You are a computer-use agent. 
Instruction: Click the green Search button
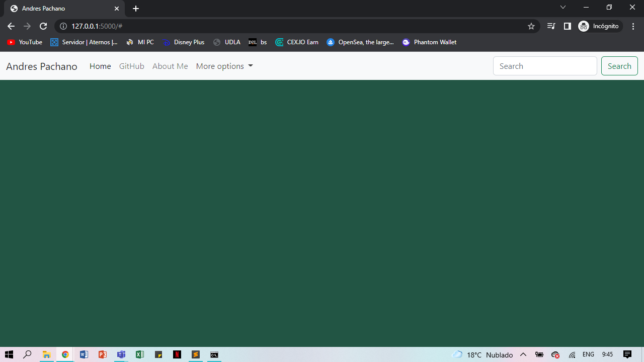(619, 66)
